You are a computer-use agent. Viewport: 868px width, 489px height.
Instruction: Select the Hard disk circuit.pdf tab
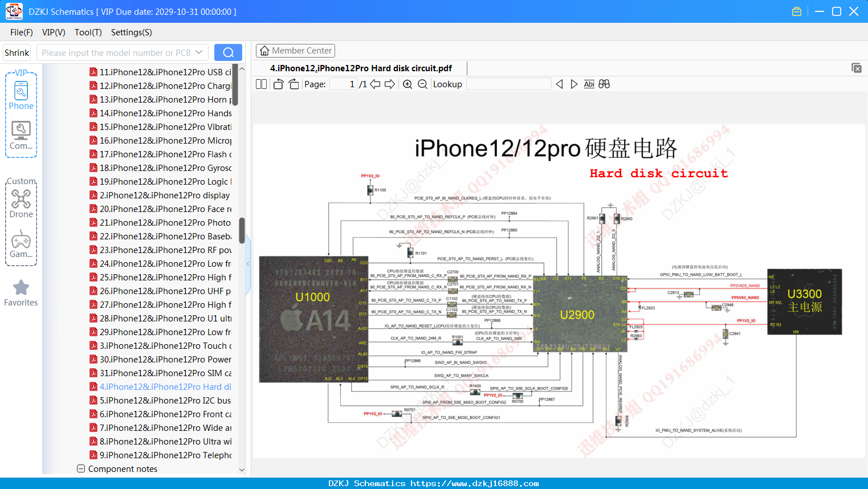coord(361,68)
